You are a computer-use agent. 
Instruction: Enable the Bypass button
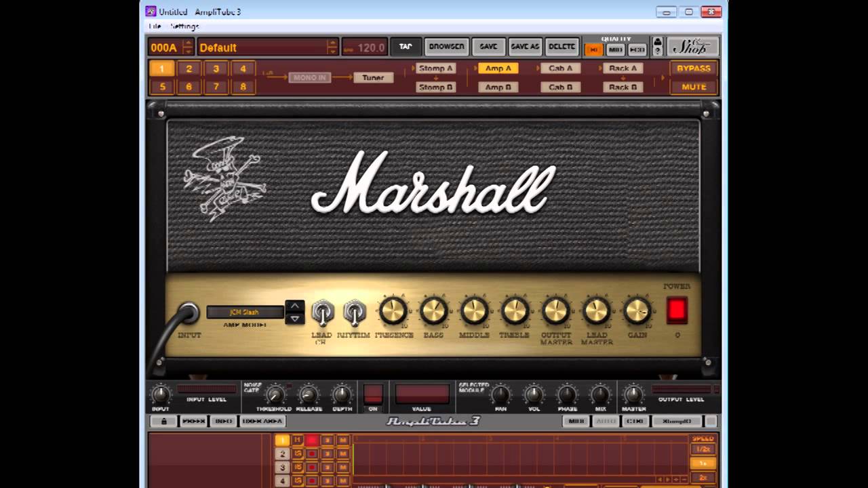pos(694,68)
